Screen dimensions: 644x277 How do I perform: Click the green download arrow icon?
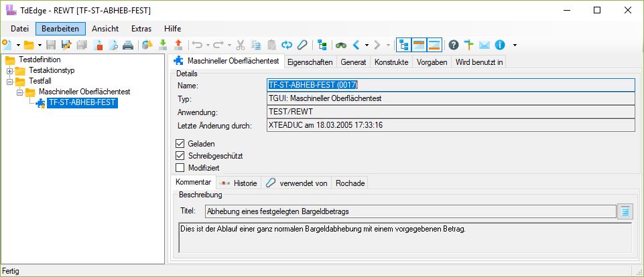point(162,45)
